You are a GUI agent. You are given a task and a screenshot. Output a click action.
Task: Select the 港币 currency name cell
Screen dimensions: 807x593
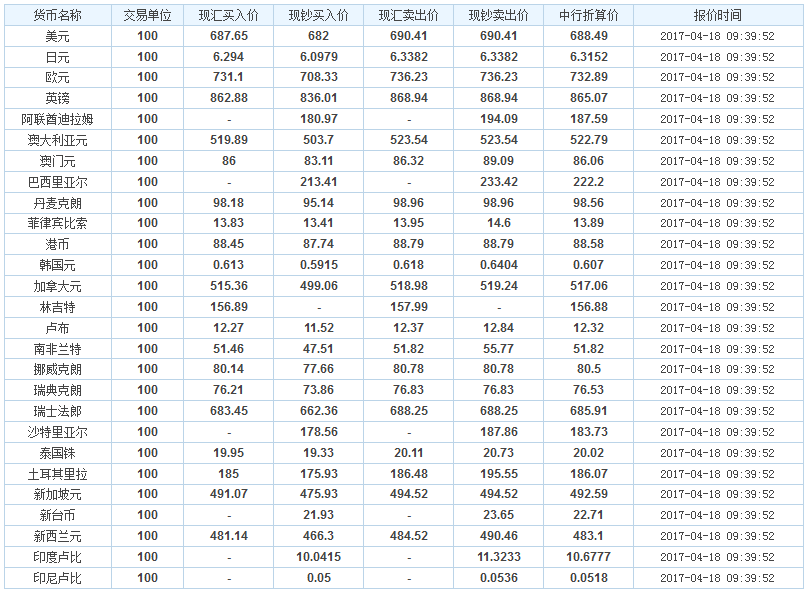click(58, 244)
